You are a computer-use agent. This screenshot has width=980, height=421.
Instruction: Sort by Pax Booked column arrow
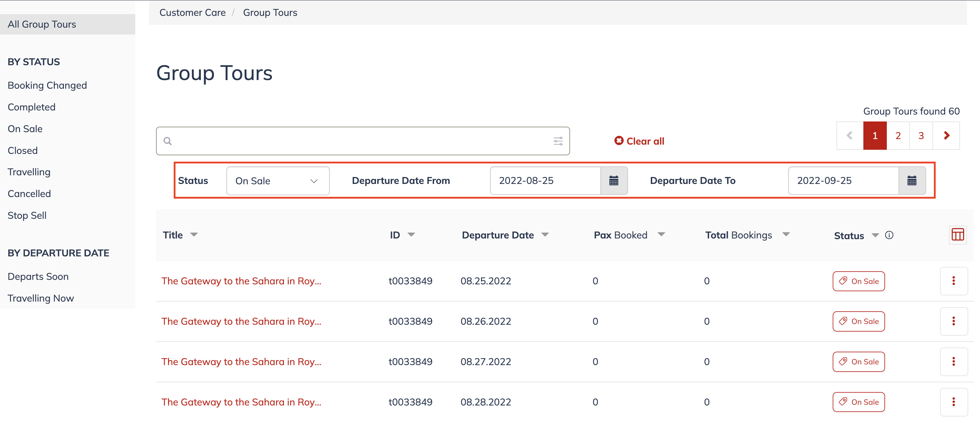click(661, 234)
